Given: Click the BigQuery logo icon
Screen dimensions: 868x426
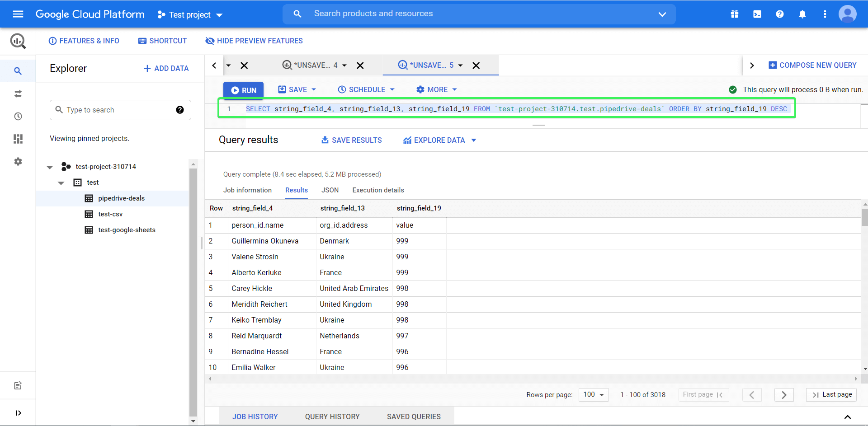Looking at the screenshot, I should tap(18, 41).
